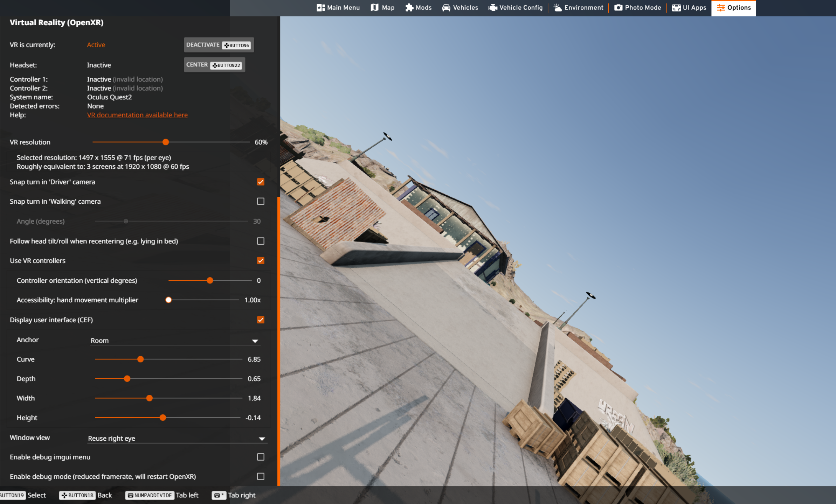Image resolution: width=836 pixels, height=504 pixels.
Task: Click the Main Menu icon in top bar
Action: click(320, 8)
